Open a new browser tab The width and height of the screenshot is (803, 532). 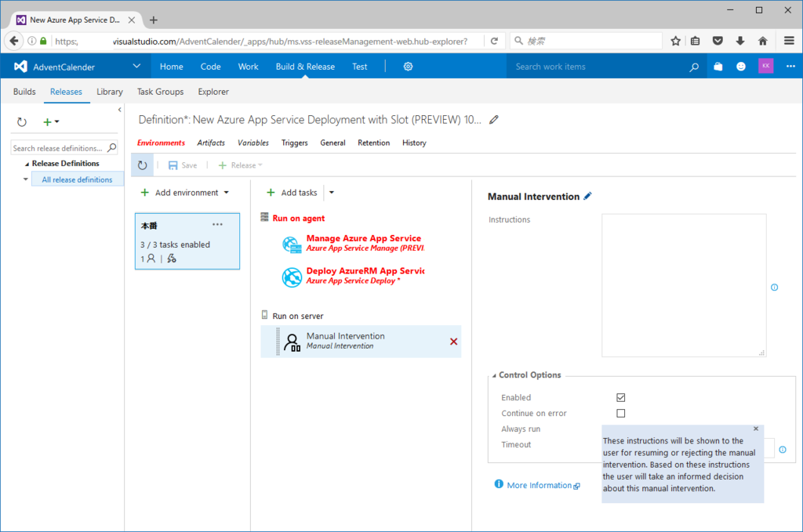point(154,20)
